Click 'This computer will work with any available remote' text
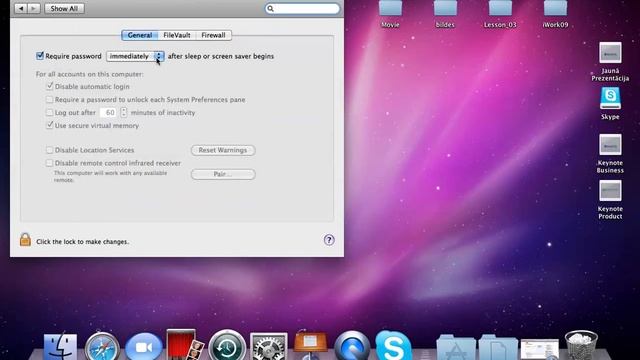 pos(110,176)
